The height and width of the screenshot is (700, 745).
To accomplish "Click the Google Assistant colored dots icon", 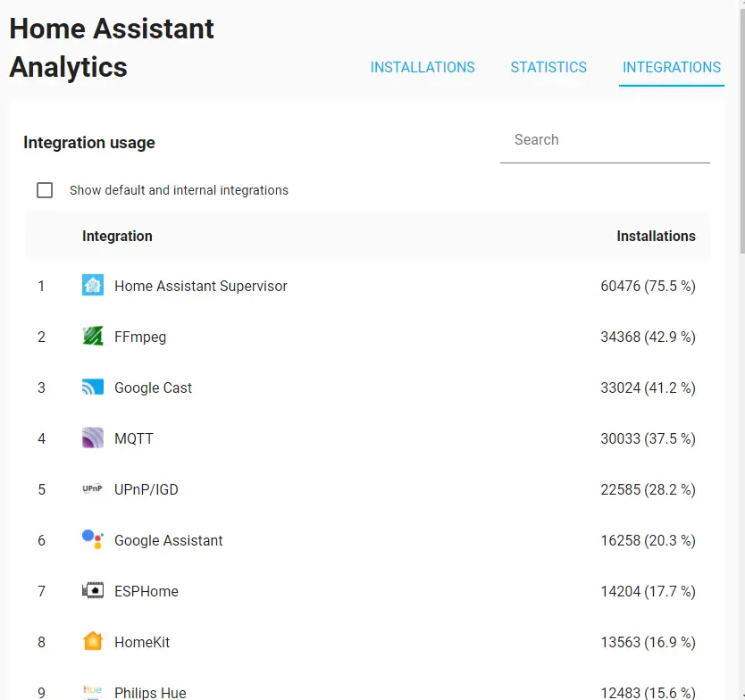I will point(93,539).
